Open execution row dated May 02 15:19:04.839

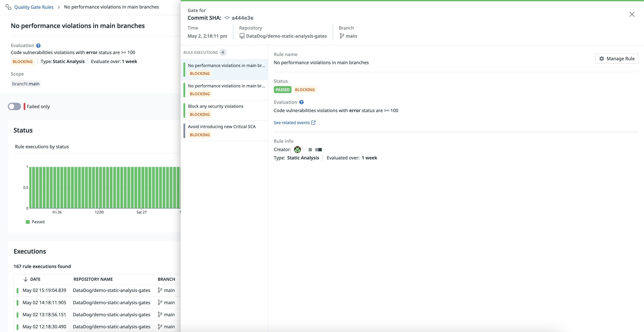[x=44, y=290]
